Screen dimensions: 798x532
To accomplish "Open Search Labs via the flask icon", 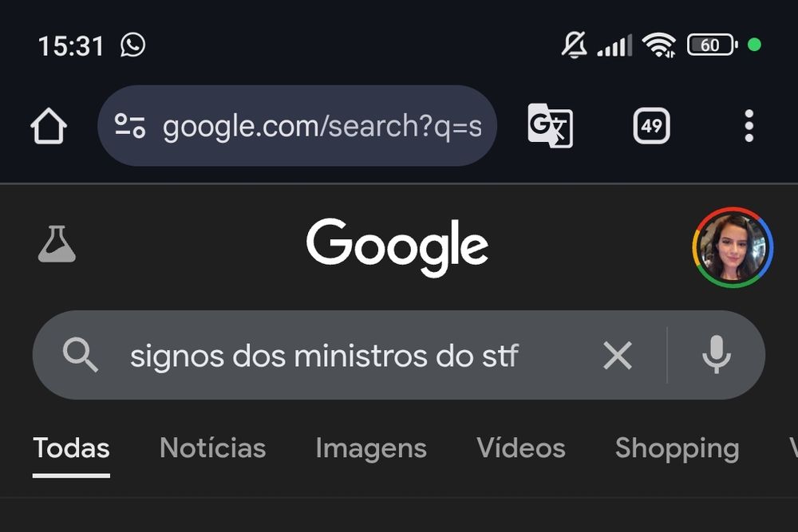I will pos(56,245).
